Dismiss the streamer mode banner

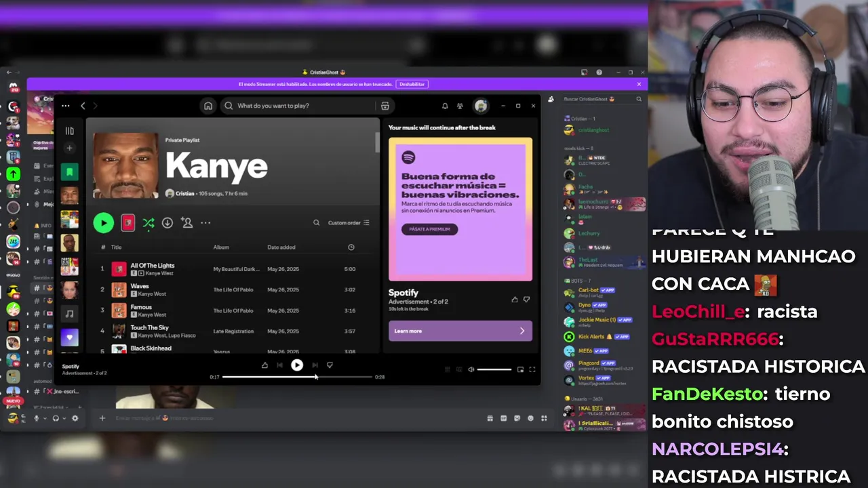(639, 84)
